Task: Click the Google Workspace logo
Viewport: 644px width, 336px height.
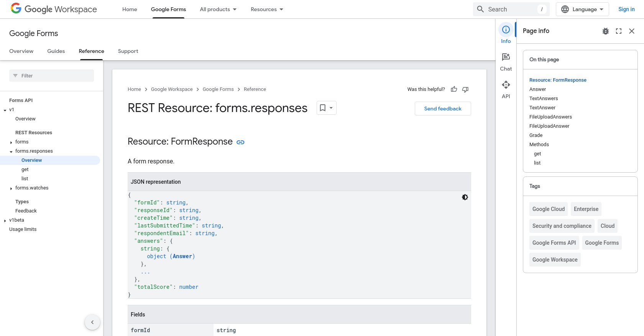Action: tap(54, 9)
